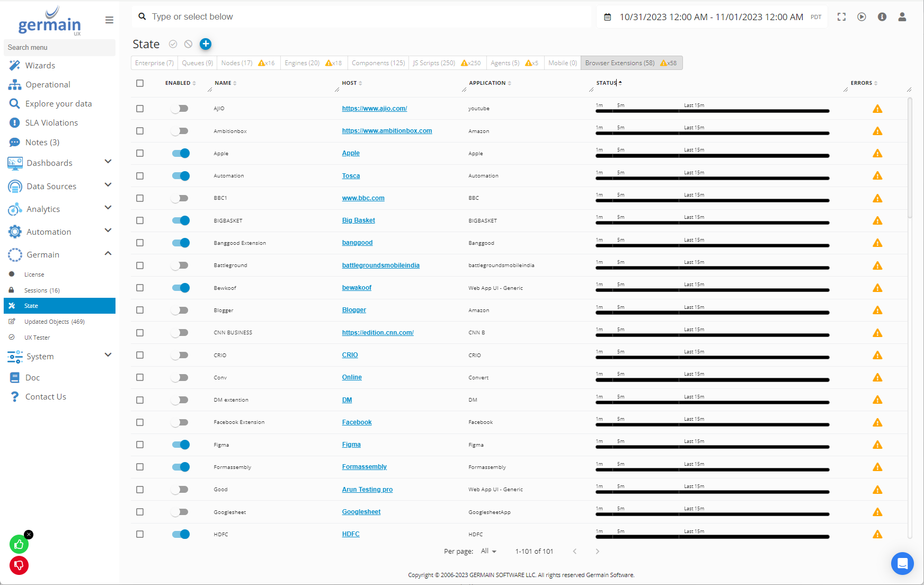Viewport: 924px width, 585px height.
Task: Click the play icon in header
Action: point(861,17)
